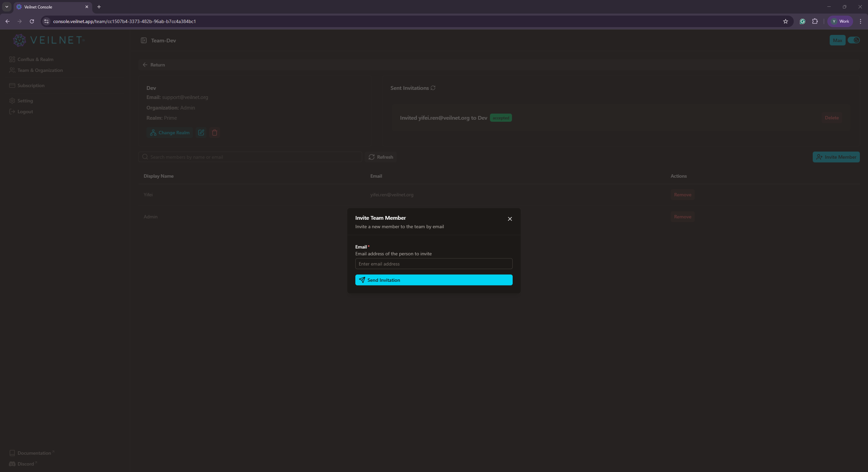The image size is (868, 472).
Task: Bookmark this page with the star icon
Action: (785, 21)
